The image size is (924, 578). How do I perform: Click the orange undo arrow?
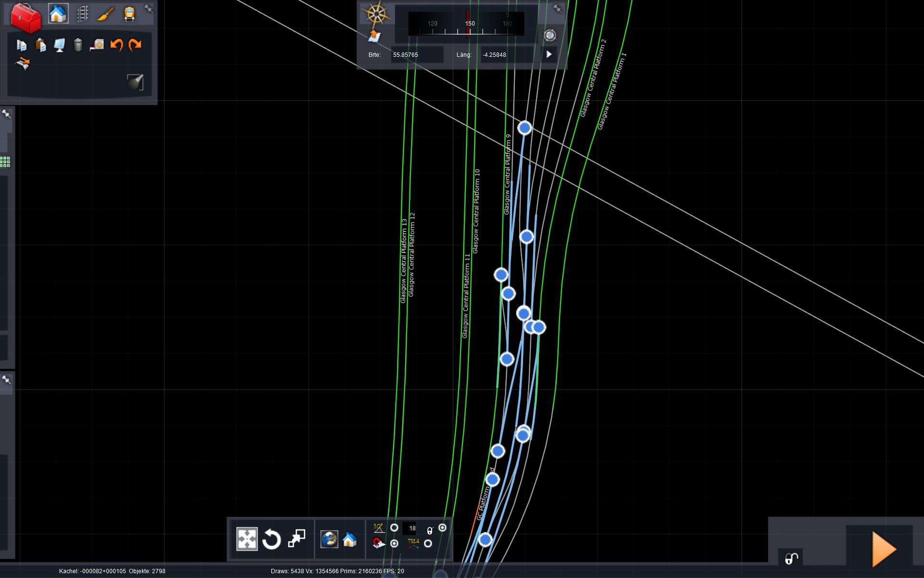(x=116, y=45)
